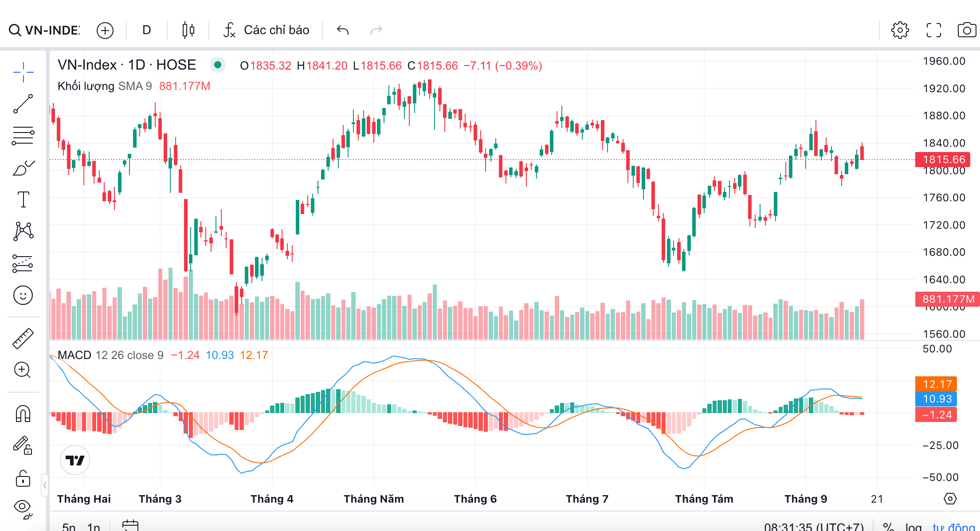
Task: Select MACD 12 26 close 9 legend
Action: click(x=110, y=355)
